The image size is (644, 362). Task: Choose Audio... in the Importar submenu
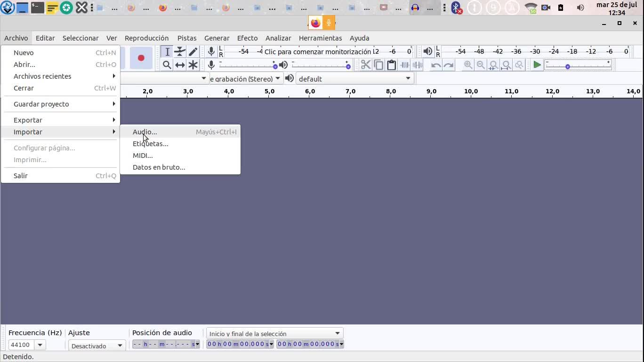coord(180,132)
